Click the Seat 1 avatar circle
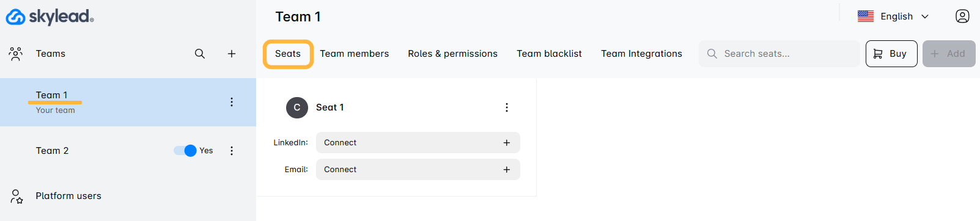The image size is (980, 221). pyautogui.click(x=297, y=107)
